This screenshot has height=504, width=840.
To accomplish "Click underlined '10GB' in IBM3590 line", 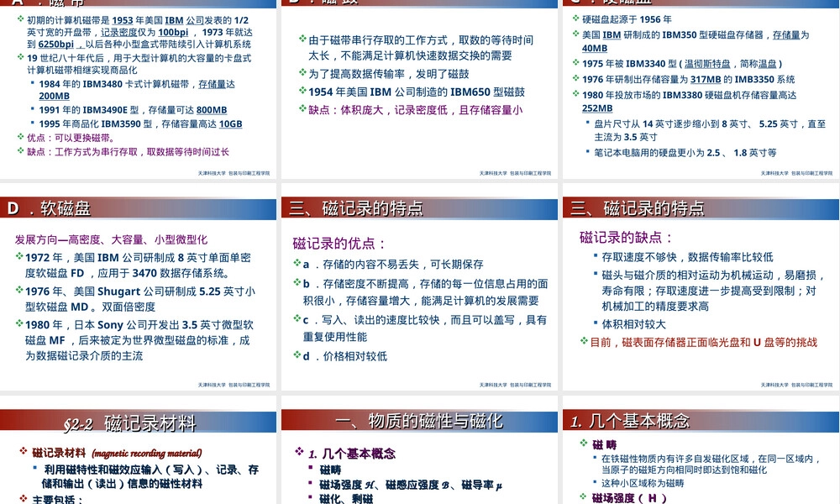I will tap(230, 123).
